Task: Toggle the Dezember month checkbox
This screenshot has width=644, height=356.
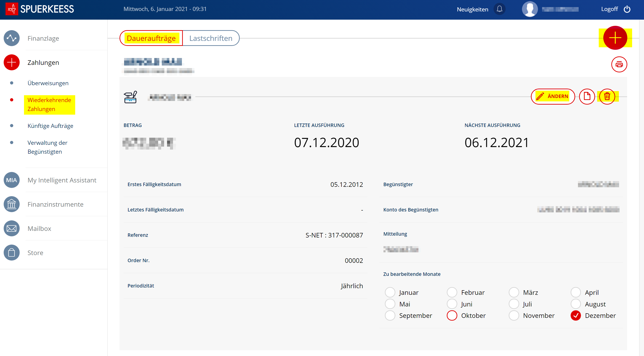Action: (575, 316)
